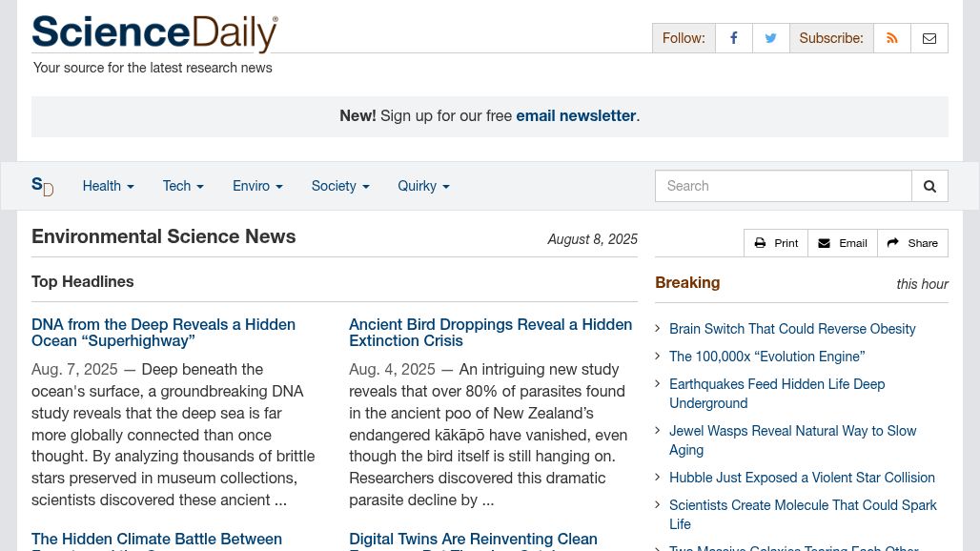Image resolution: width=980 pixels, height=551 pixels.
Task: Click the email newsletter signup link
Action: [576, 115]
